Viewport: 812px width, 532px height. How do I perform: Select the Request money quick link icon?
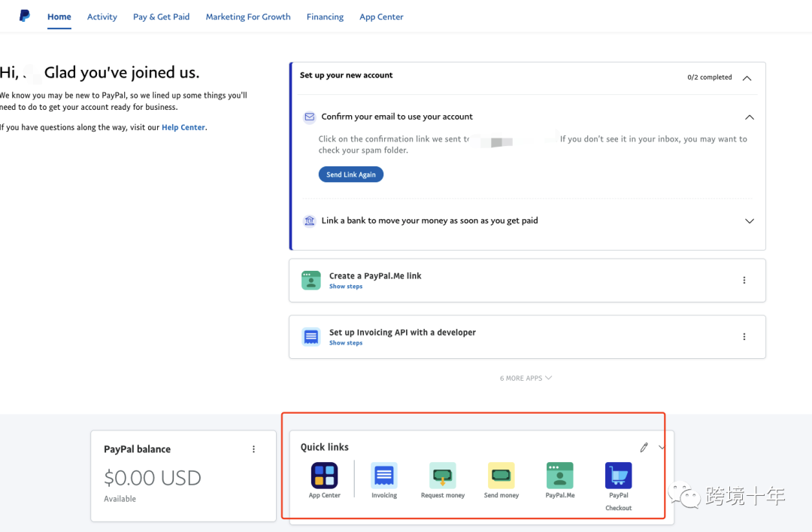coord(443,476)
